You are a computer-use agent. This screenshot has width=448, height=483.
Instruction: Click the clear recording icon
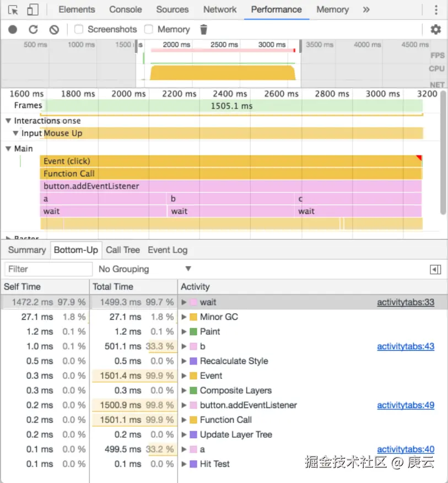pos(54,30)
